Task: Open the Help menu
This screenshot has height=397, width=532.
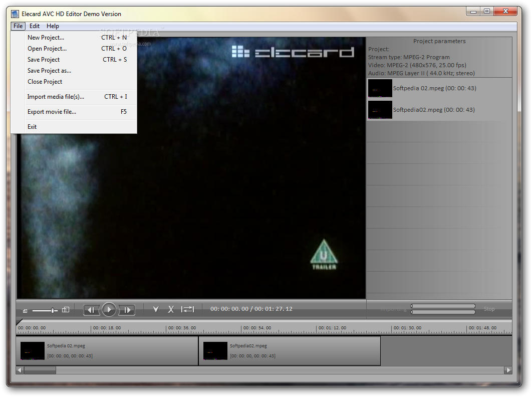Action: click(53, 26)
